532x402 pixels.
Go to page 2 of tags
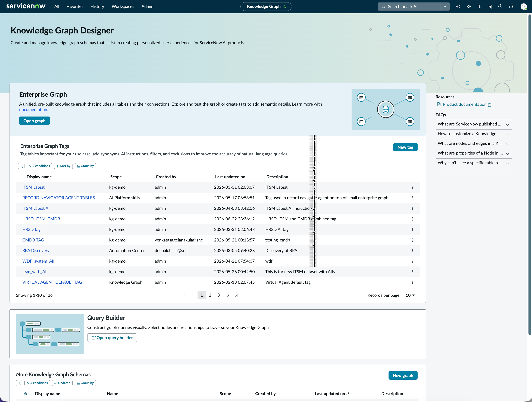[x=210, y=295]
